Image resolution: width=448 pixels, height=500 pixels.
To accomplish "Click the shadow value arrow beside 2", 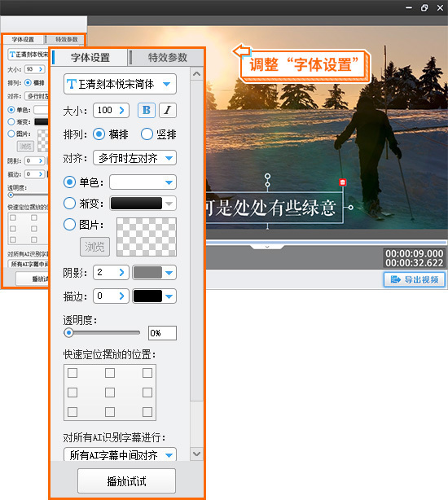I will click(x=121, y=272).
